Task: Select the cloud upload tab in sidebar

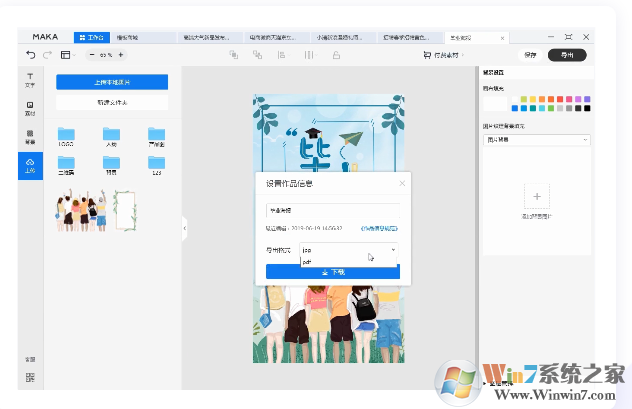Action: [30, 166]
